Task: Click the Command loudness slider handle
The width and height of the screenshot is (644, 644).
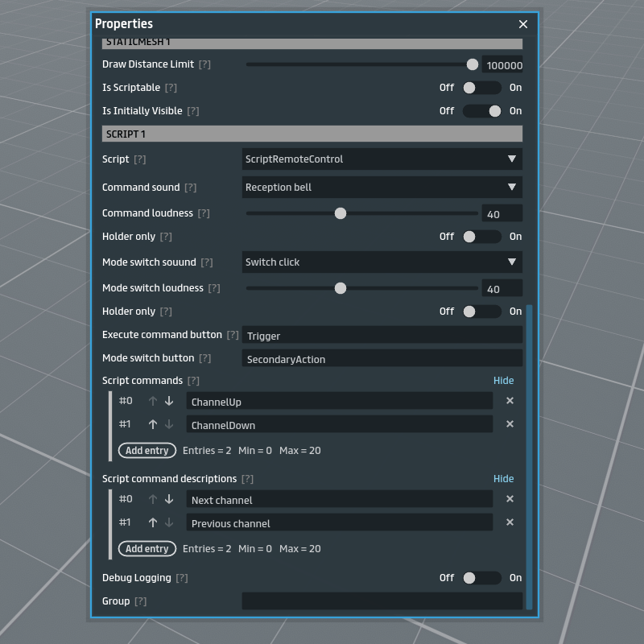Action: coord(341,213)
